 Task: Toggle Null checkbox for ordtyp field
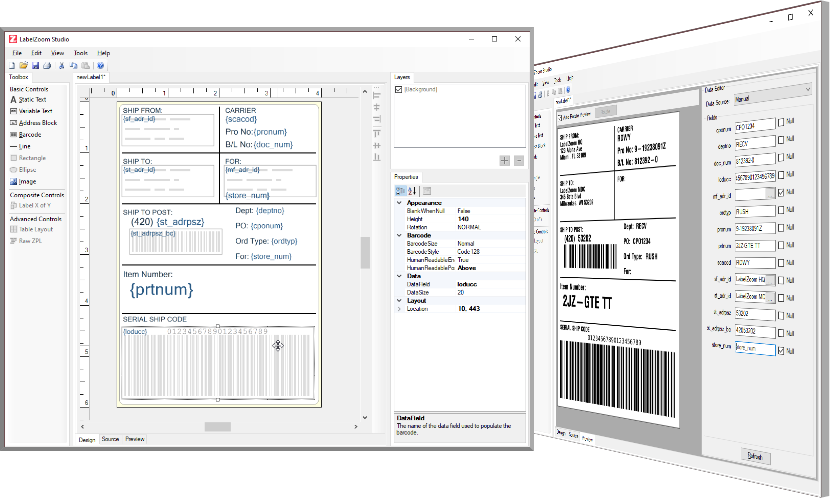click(781, 211)
